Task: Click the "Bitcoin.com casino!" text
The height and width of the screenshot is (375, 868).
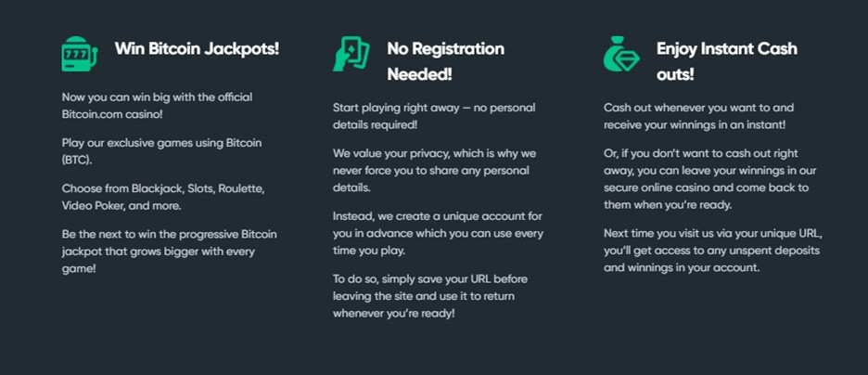Action: pos(112,115)
